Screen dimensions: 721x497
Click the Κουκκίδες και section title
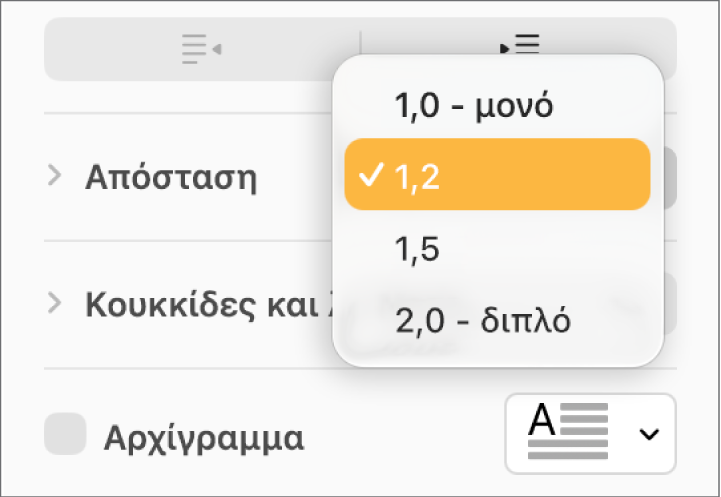[x=209, y=304]
